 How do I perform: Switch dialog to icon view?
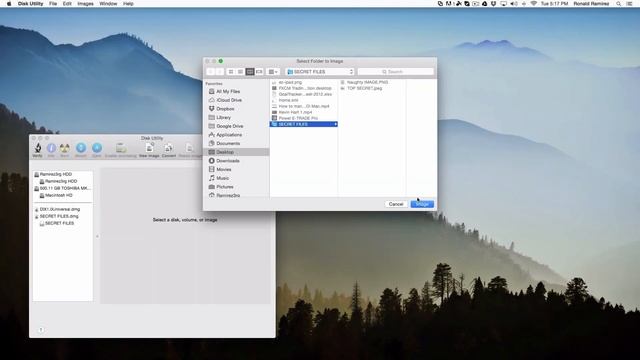[231, 72]
